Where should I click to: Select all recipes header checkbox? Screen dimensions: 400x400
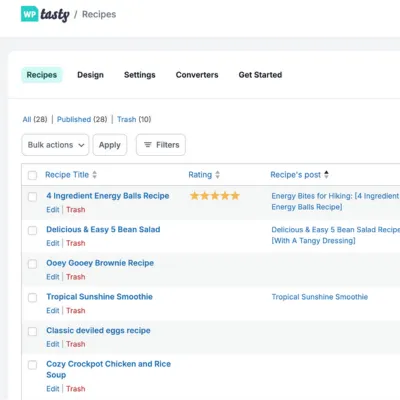click(x=32, y=175)
